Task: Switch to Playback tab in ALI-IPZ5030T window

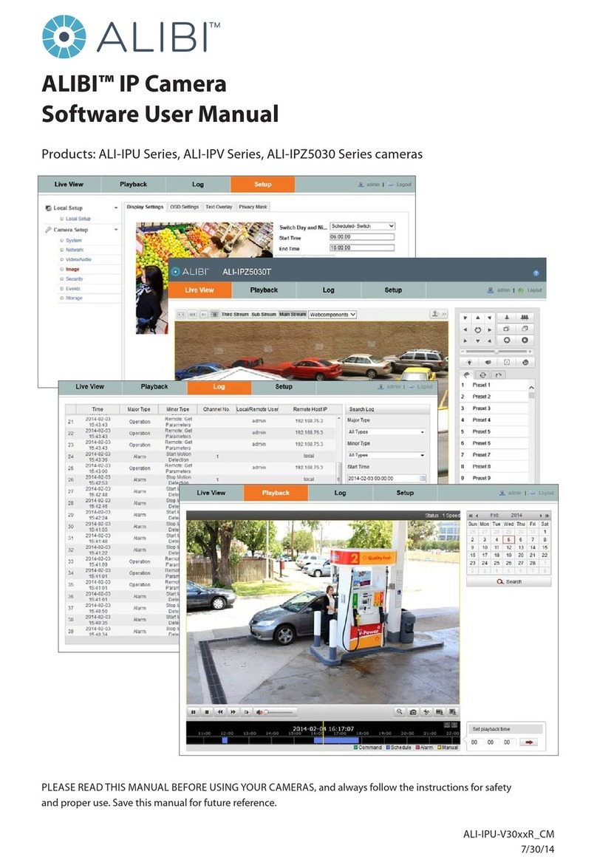Action: click(x=265, y=290)
